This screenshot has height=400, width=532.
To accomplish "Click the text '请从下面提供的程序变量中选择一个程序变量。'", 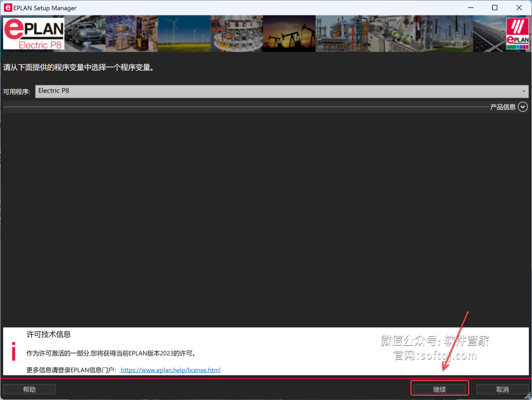I will tap(79, 68).
